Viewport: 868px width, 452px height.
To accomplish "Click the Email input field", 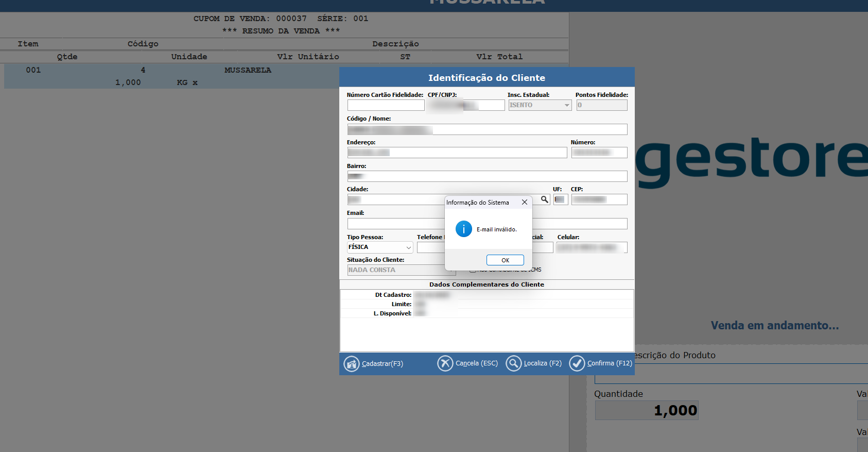I will 395,224.
